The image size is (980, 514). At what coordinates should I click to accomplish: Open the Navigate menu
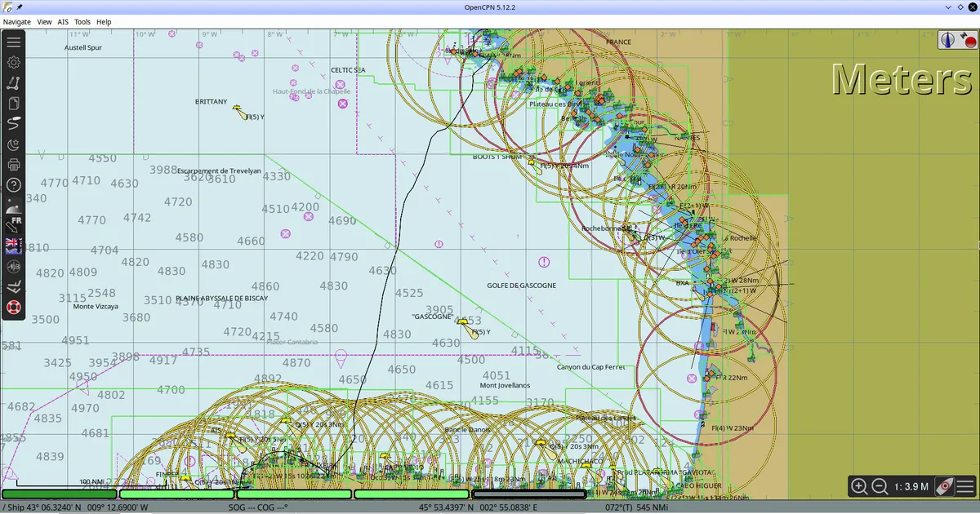tap(17, 22)
